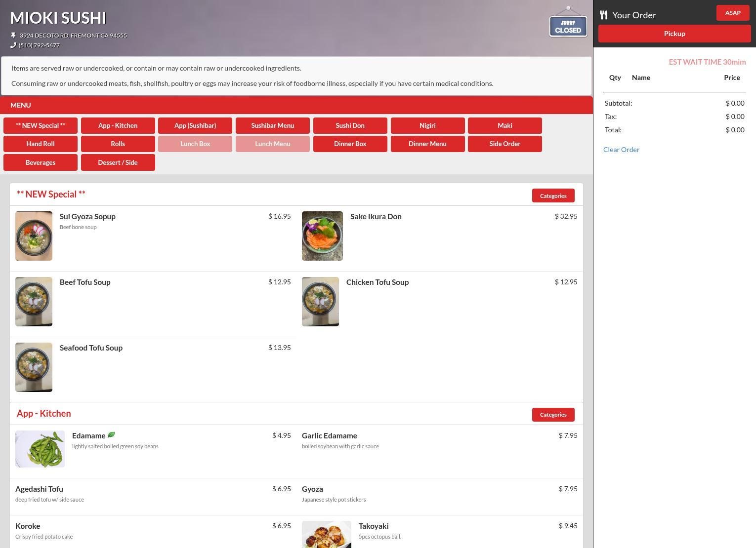Image resolution: width=756 pixels, height=548 pixels.
Task: Click the Edamame photo thumbnail
Action: point(40,449)
